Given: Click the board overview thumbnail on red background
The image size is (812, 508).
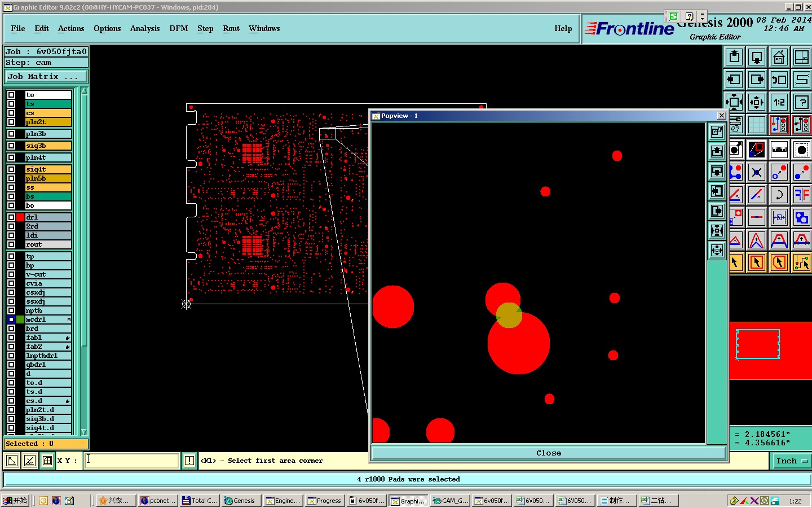Looking at the screenshot, I should [758, 344].
